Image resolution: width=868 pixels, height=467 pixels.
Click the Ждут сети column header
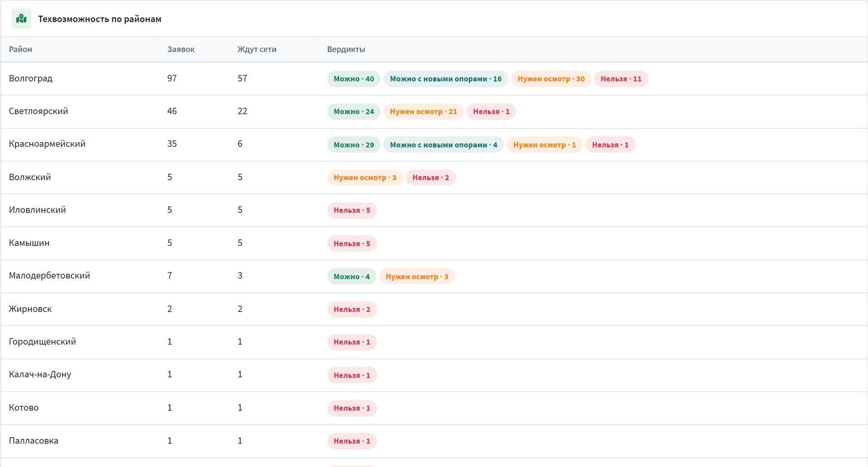(257, 50)
